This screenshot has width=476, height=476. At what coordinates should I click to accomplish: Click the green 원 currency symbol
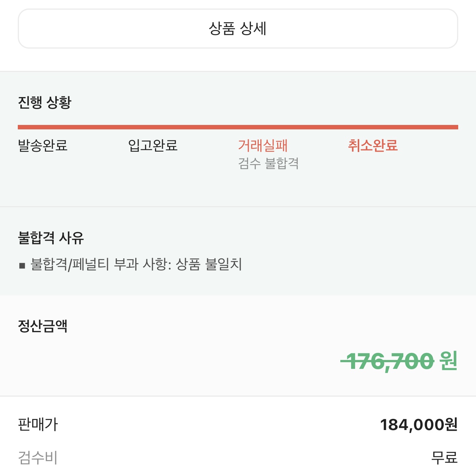tap(449, 361)
